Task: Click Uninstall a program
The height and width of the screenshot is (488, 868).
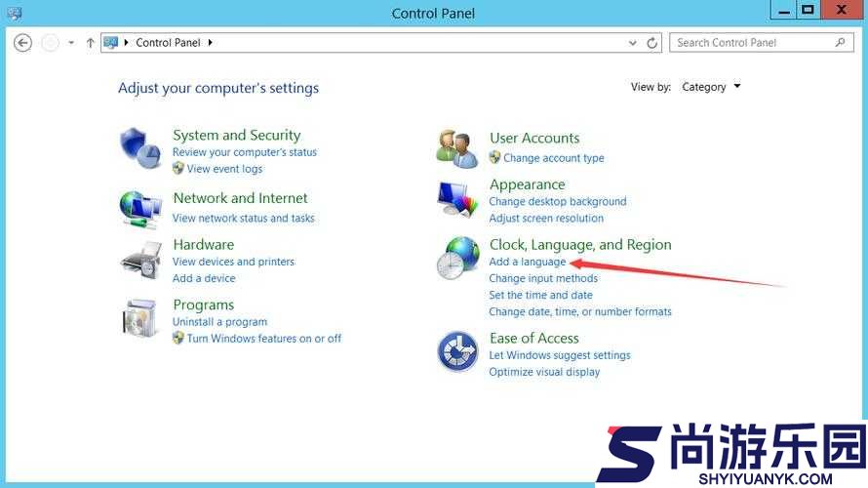Action: [x=219, y=322]
